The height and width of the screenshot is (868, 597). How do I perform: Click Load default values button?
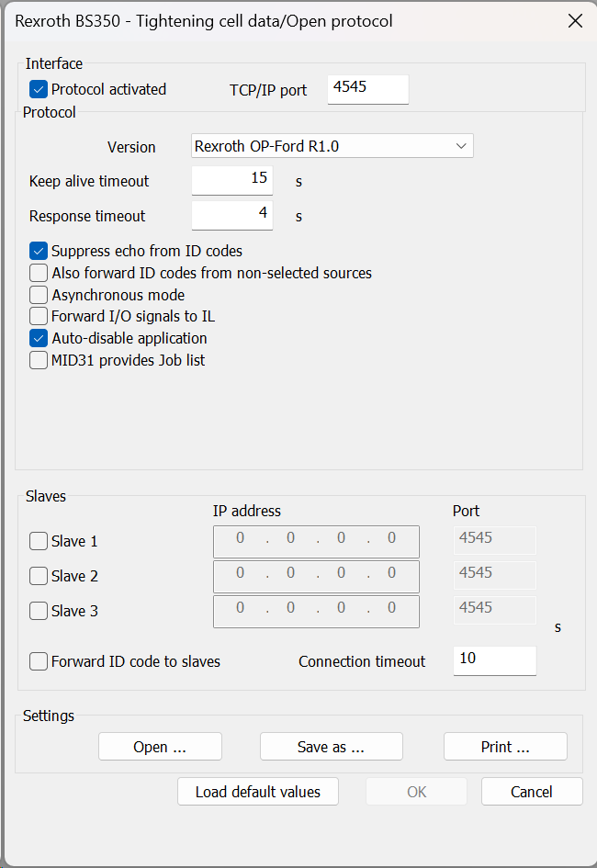pos(258,792)
